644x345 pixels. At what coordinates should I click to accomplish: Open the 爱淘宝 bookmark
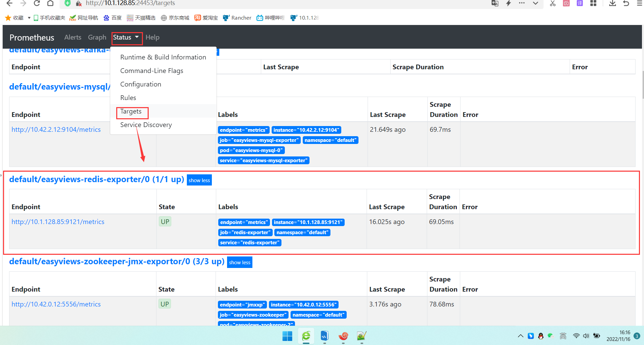[x=206, y=18]
